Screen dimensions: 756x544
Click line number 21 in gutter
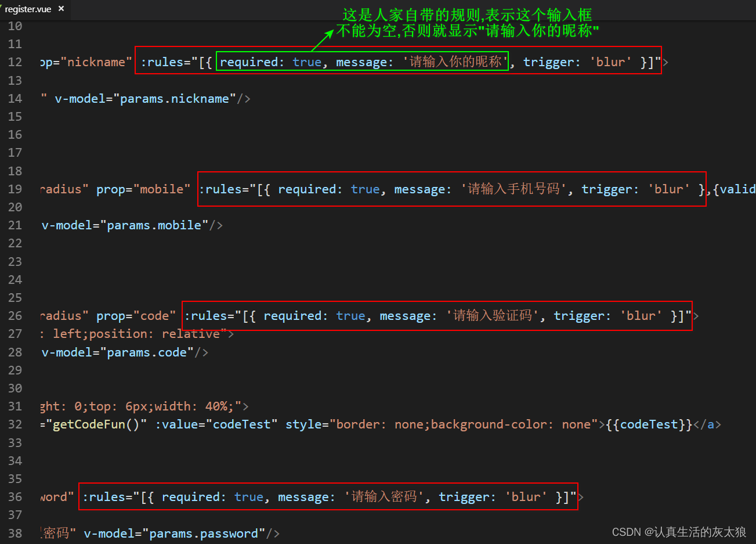pyautogui.click(x=15, y=225)
